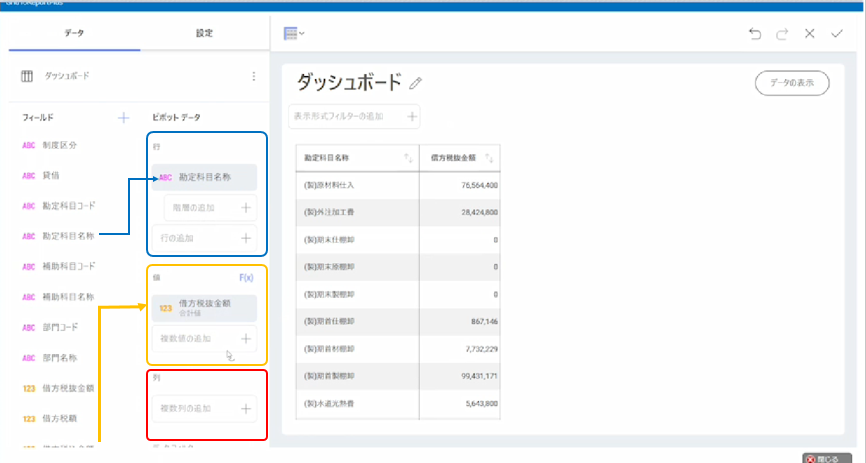Screen dimensions: 866x463
Task: Confirm changes with the checkmark icon
Action: 837,34
